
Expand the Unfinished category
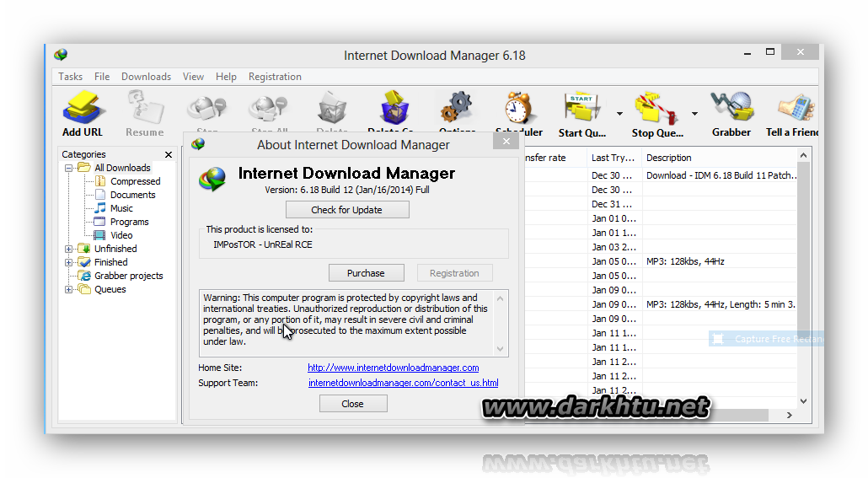pyautogui.click(x=68, y=249)
